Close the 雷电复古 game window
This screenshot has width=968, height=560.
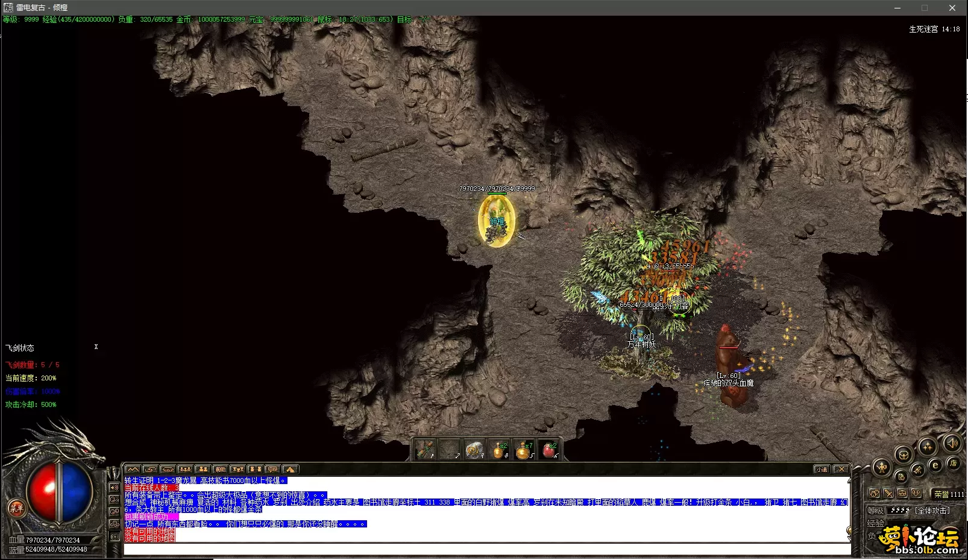(952, 8)
